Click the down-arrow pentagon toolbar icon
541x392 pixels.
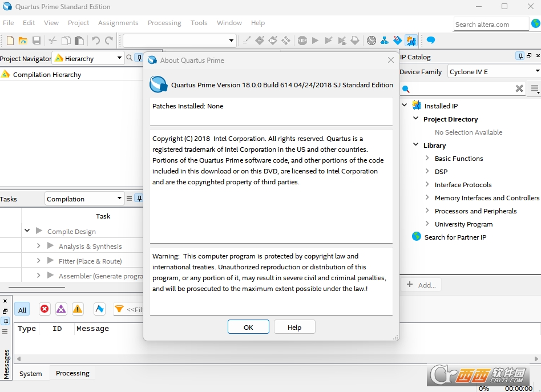click(x=355, y=41)
